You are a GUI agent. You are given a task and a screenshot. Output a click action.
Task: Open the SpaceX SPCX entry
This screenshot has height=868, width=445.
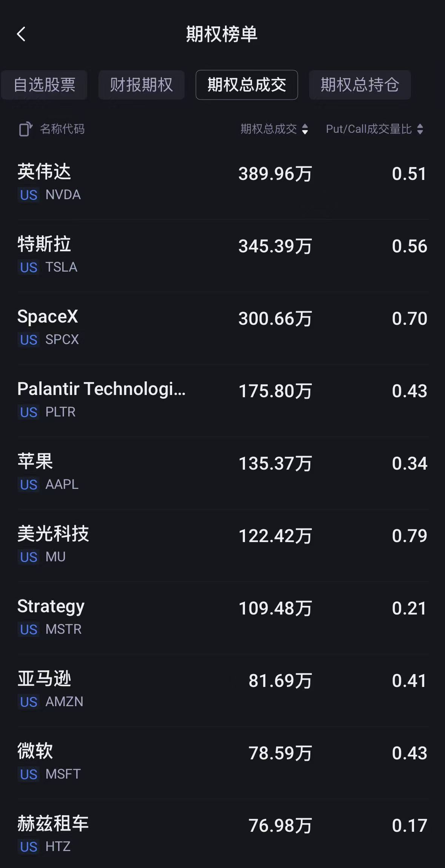tap(222, 328)
